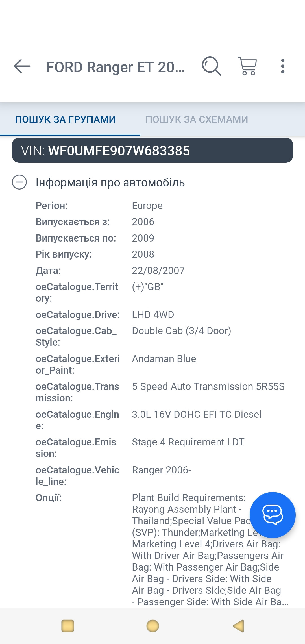
Task: Tap the 5 Speed Auto Transmission value
Action: 208,386
